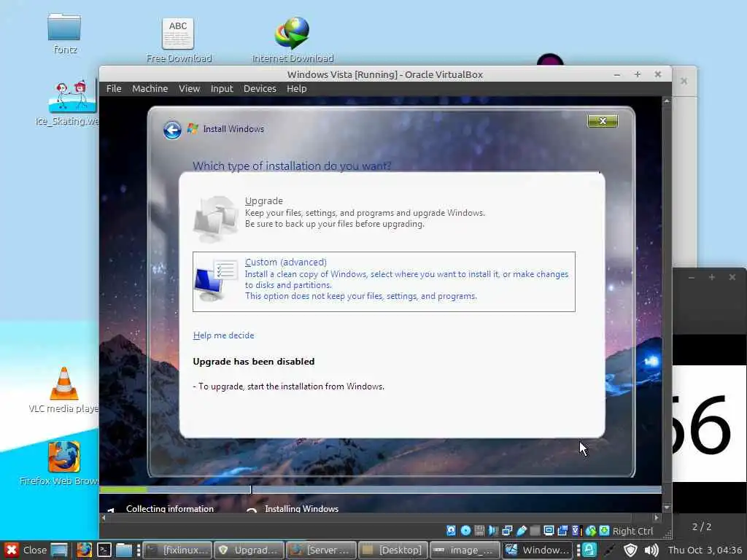This screenshot has width=747, height=560.
Task: Click the 2 / 2 page indicator
Action: (702, 526)
